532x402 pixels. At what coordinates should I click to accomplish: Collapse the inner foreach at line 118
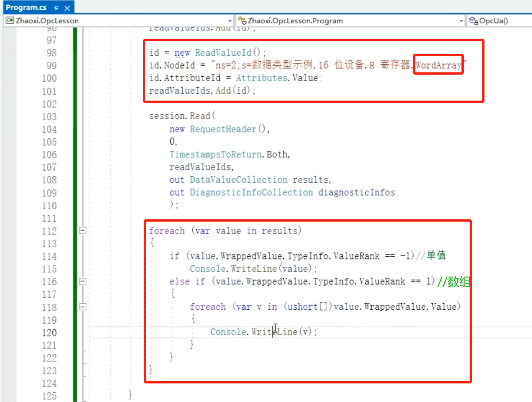83,307
